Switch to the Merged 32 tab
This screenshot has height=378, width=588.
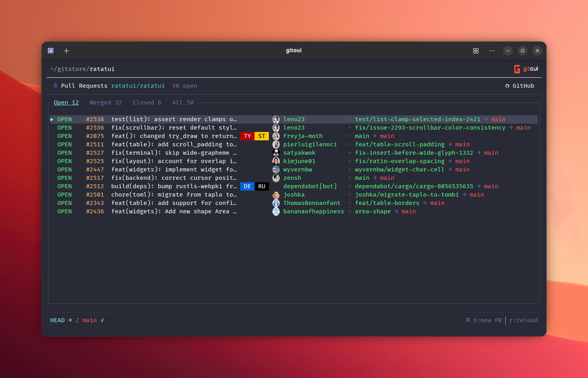coord(106,102)
